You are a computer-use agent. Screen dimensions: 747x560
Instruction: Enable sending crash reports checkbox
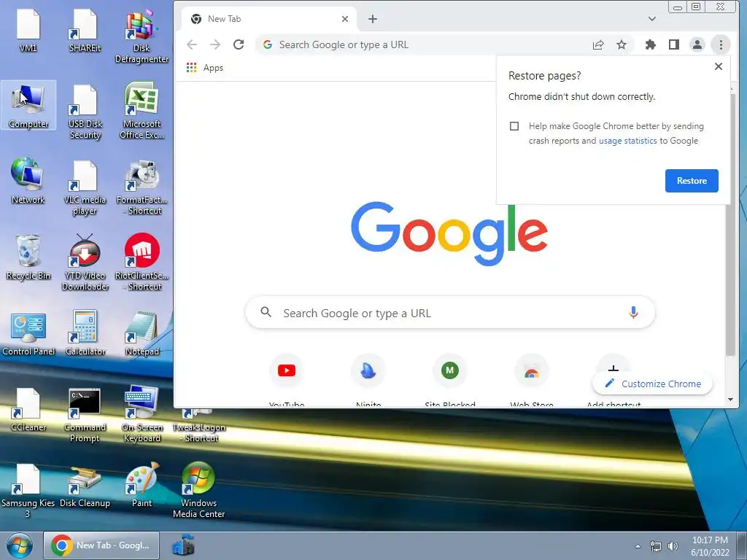coord(514,126)
